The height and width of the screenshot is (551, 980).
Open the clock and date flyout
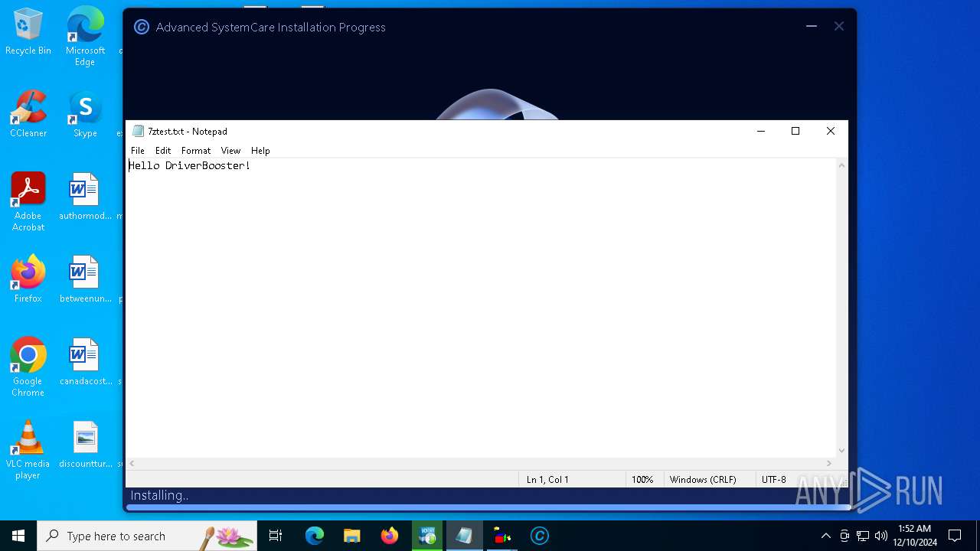pyautogui.click(x=915, y=536)
